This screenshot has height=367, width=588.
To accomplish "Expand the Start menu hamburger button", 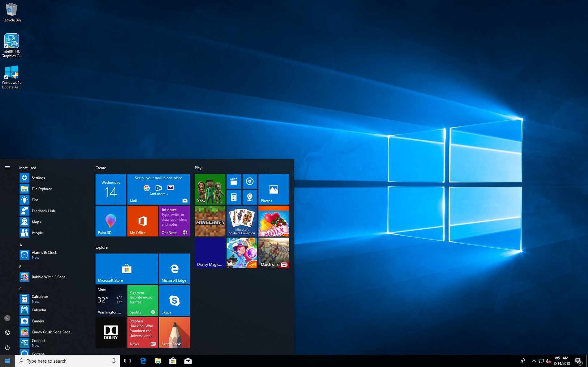I will coord(7,168).
